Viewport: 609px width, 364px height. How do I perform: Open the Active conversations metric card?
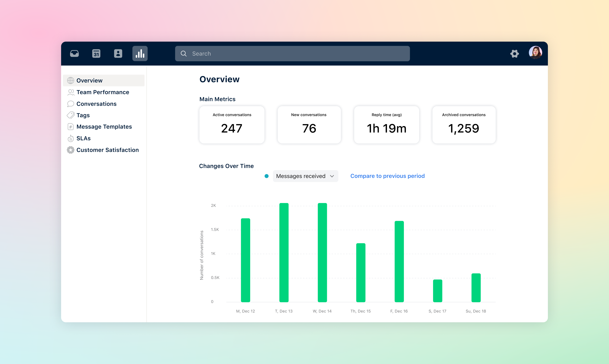tap(232, 125)
